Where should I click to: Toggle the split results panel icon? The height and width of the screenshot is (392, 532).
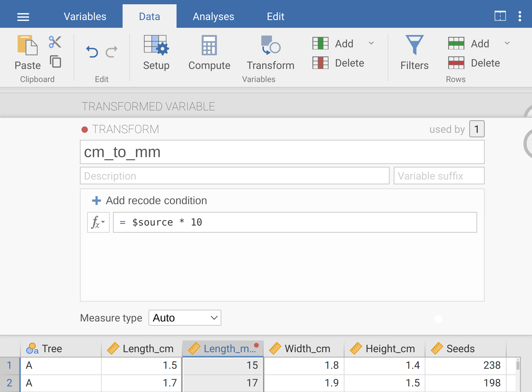tap(500, 16)
